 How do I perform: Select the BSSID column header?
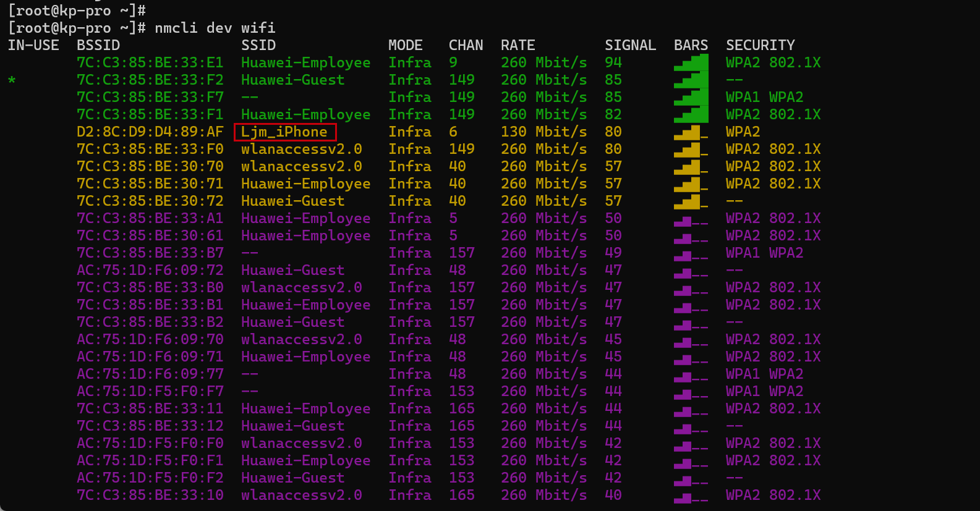98,45
